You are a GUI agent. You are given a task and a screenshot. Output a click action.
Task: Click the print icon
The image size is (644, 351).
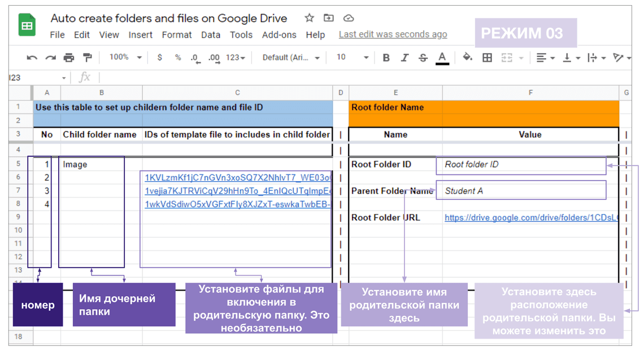(x=69, y=58)
